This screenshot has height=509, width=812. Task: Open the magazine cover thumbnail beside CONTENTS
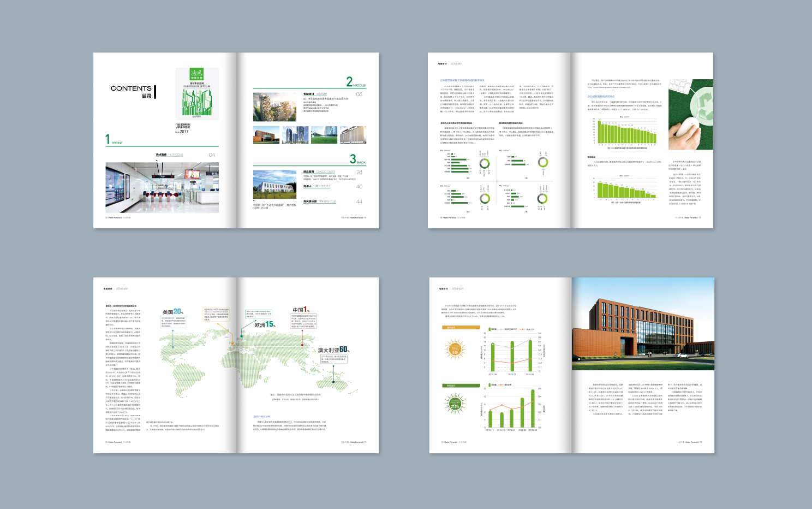tap(197, 94)
